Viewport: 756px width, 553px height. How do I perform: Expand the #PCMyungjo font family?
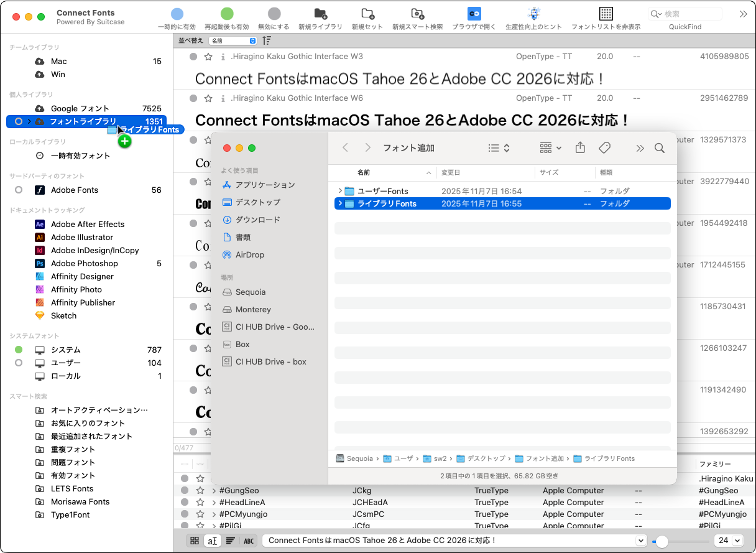point(214,514)
